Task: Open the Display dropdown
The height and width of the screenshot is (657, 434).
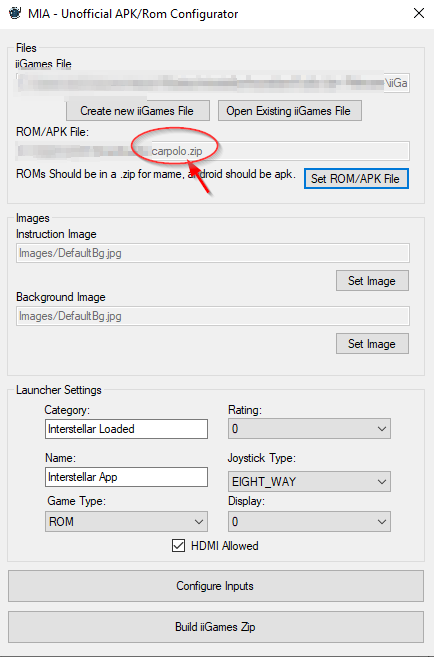Action: tap(309, 522)
